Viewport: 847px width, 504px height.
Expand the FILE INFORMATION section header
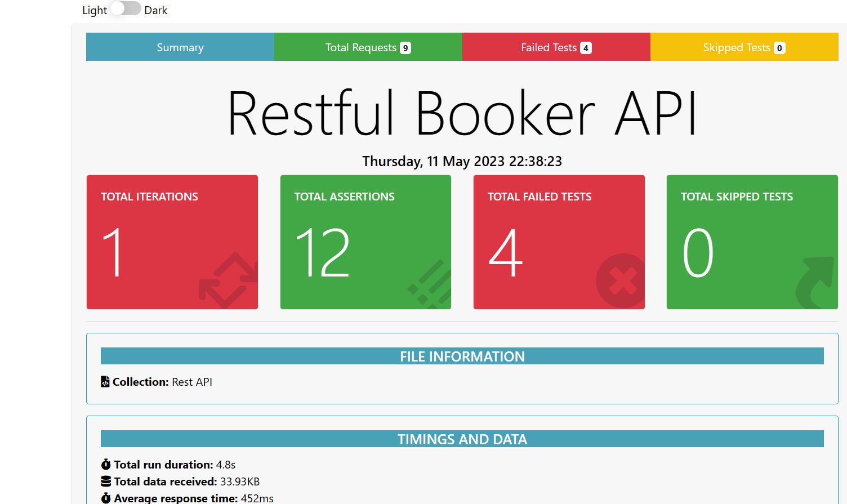[462, 356]
